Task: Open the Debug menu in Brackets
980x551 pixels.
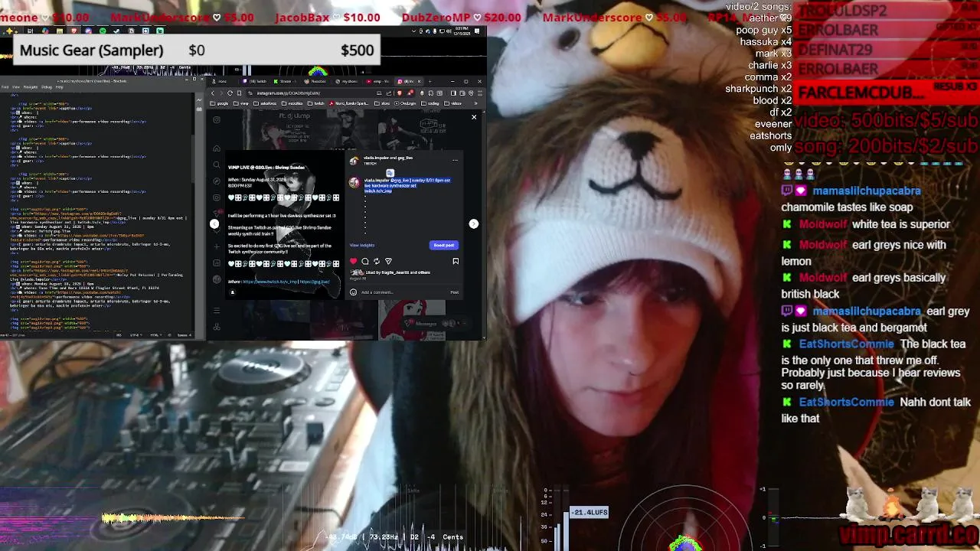Action: [47, 87]
